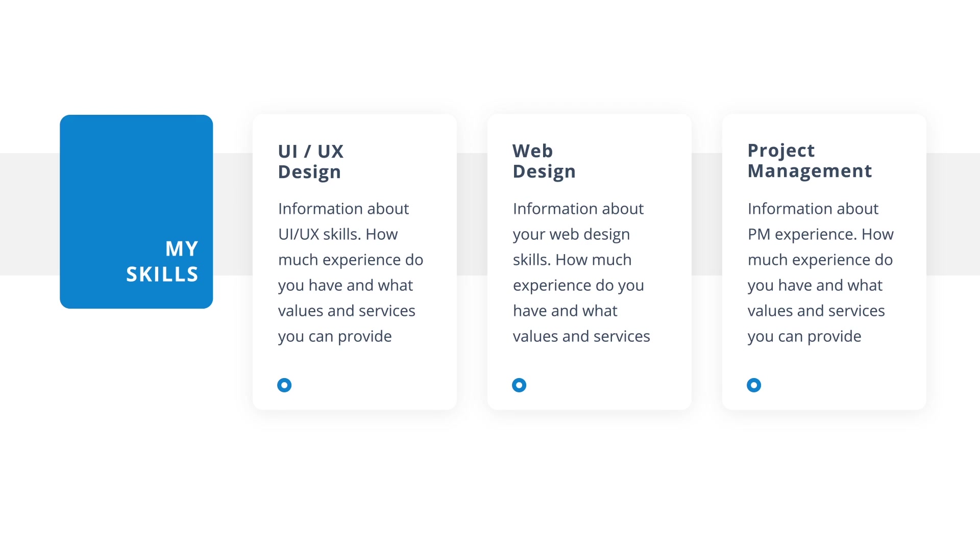Click the circle icon in Web Design card
Image resolution: width=980 pixels, height=551 pixels.
(x=519, y=385)
